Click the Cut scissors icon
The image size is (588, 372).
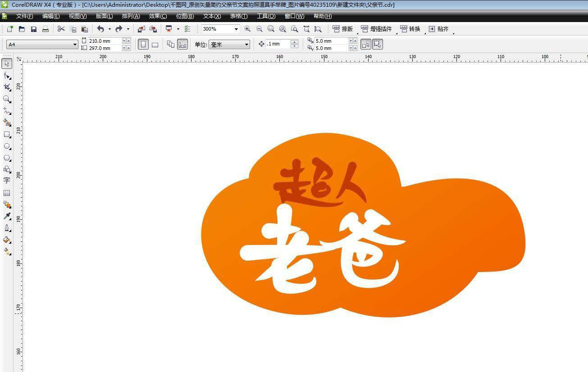(x=61, y=29)
